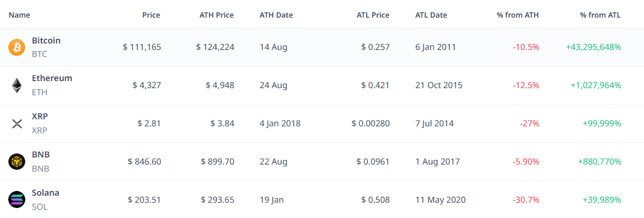Click the Ethereum diamond logo icon
This screenshot has height=218, width=644.
[x=17, y=85]
